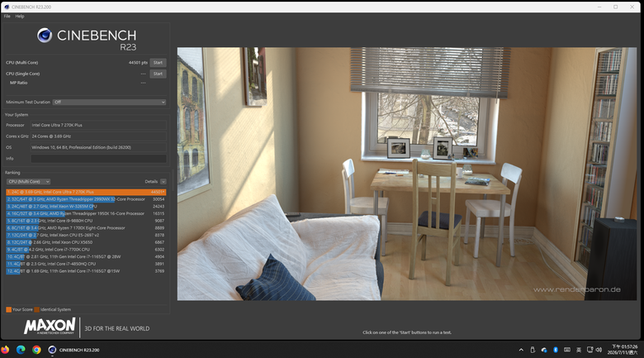This screenshot has width=644, height=358.
Task: Click the Maxon logo
Action: (x=50, y=326)
